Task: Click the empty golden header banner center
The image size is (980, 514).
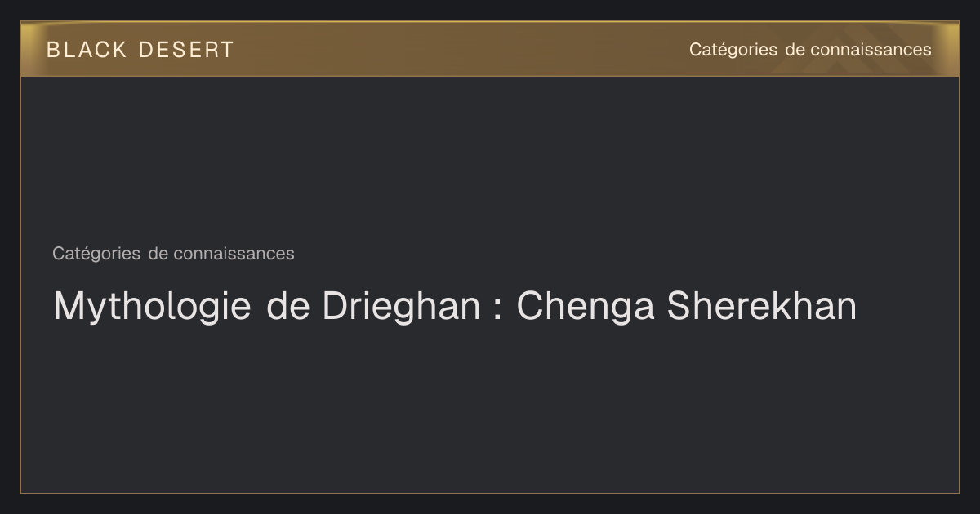Action: [x=457, y=49]
